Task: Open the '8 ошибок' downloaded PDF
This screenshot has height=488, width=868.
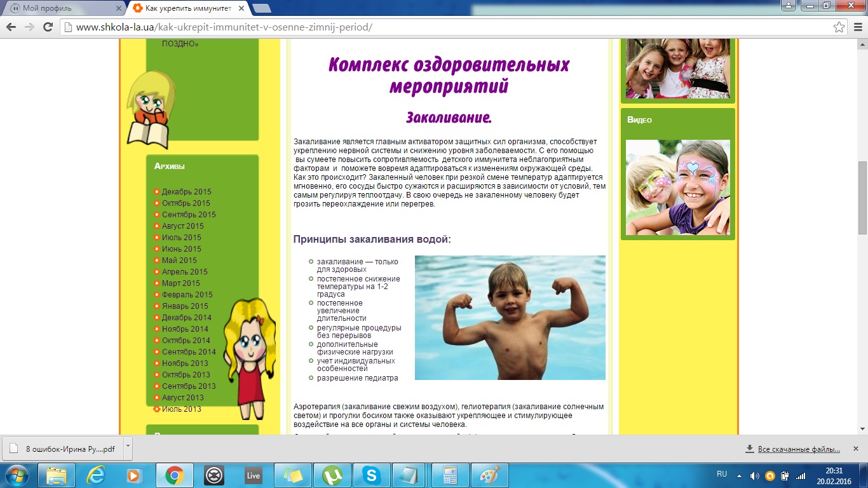Action: click(x=64, y=447)
